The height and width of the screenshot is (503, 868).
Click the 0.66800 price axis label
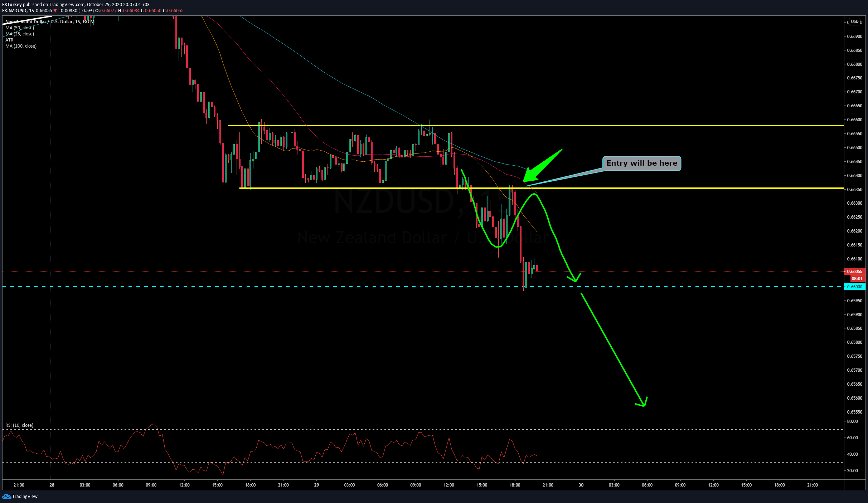point(854,64)
